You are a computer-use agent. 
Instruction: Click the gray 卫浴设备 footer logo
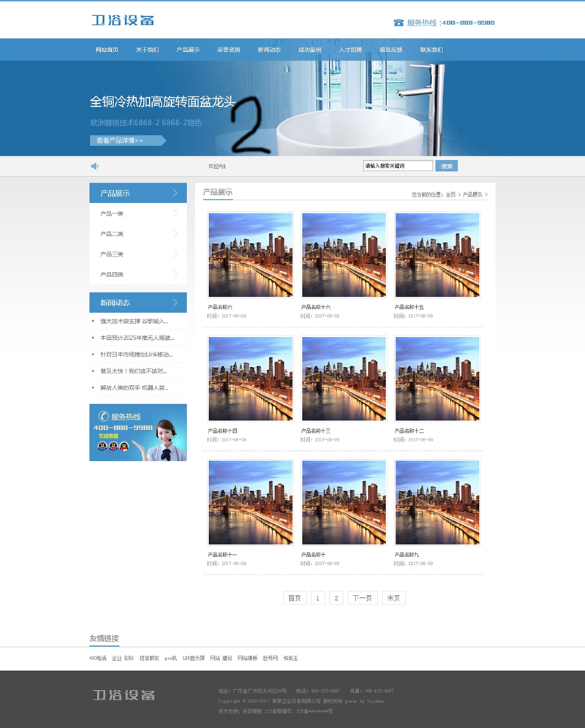click(123, 694)
